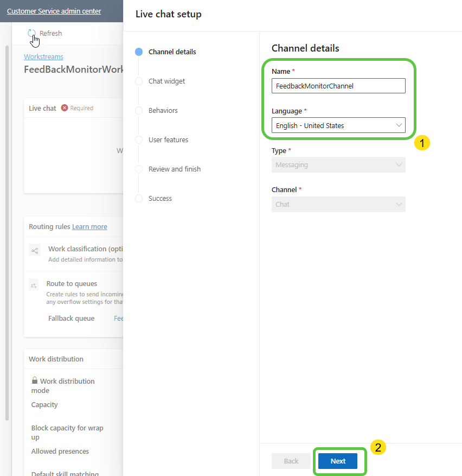Click the red Required error icon
Screen dimensions: 462x476
click(65, 108)
